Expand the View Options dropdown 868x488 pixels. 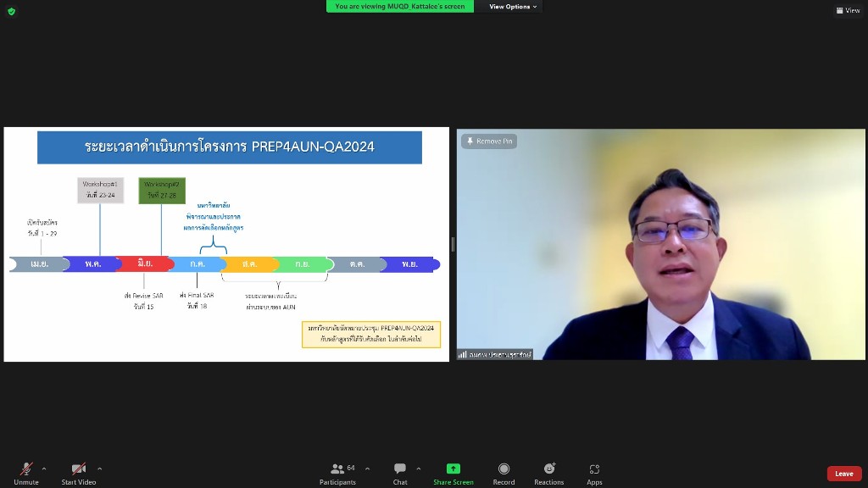pos(513,7)
